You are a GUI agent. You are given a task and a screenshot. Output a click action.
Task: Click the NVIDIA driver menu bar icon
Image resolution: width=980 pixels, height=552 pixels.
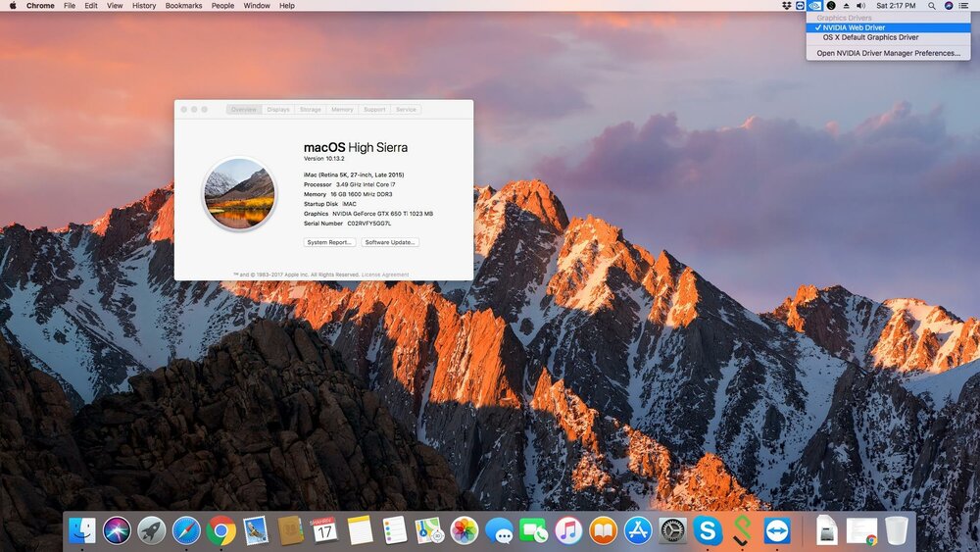click(814, 6)
